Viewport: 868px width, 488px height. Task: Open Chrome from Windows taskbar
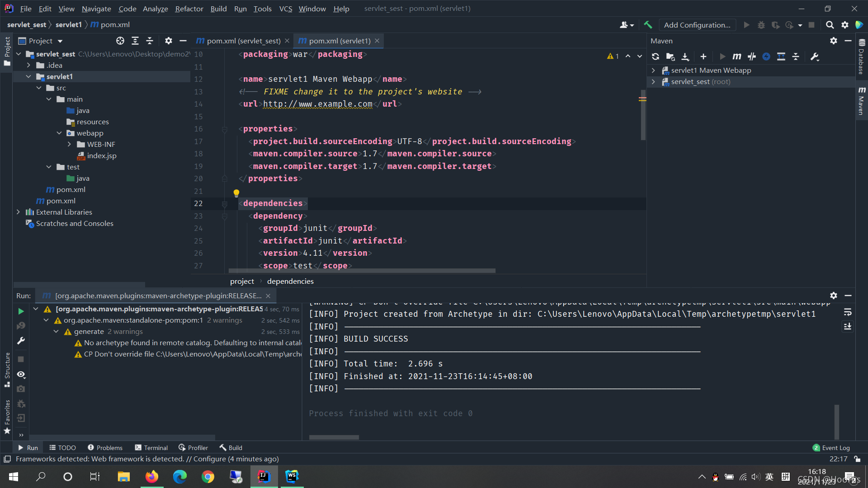pyautogui.click(x=208, y=476)
